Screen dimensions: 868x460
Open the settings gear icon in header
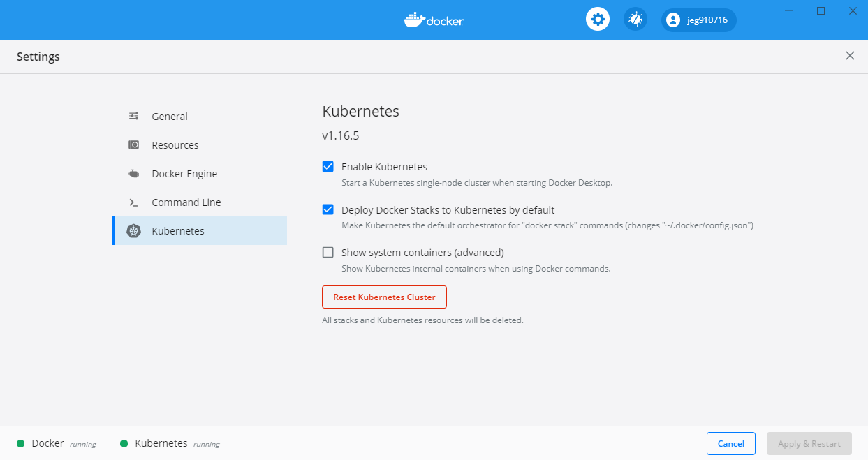597,20
